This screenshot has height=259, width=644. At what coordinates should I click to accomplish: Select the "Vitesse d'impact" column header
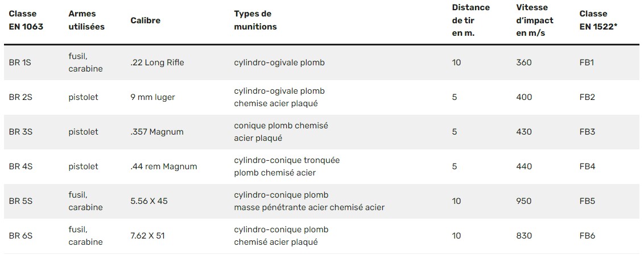point(534,20)
